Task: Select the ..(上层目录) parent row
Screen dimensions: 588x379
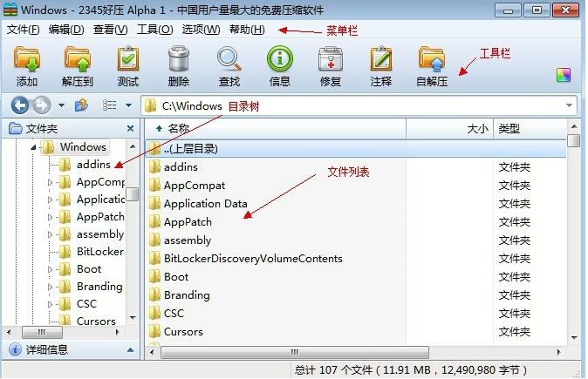Action: pos(356,149)
